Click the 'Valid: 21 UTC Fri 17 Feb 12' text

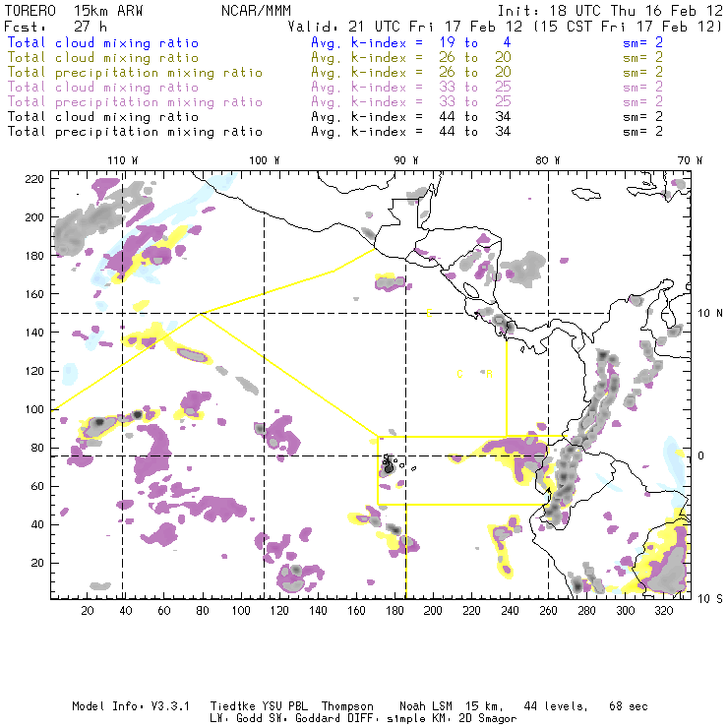pos(405,26)
